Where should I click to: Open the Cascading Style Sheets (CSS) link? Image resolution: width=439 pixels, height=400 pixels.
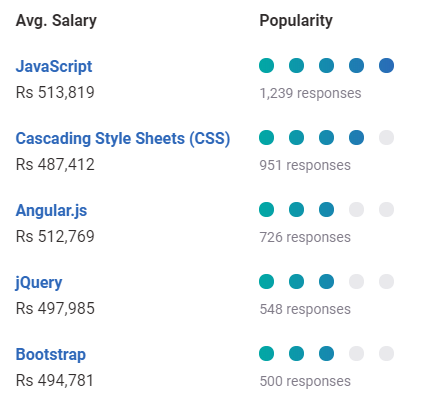click(x=123, y=138)
